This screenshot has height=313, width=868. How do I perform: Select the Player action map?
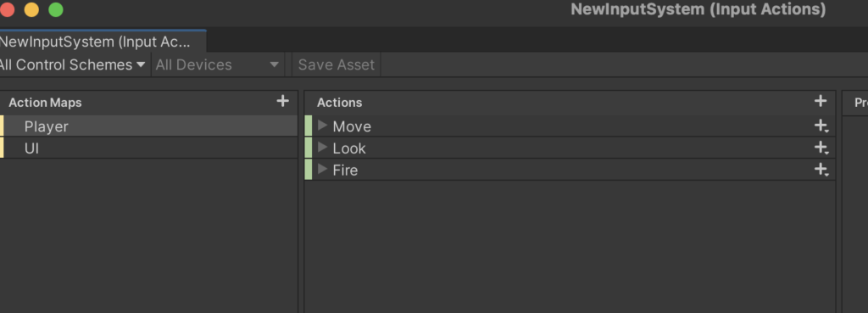point(149,126)
